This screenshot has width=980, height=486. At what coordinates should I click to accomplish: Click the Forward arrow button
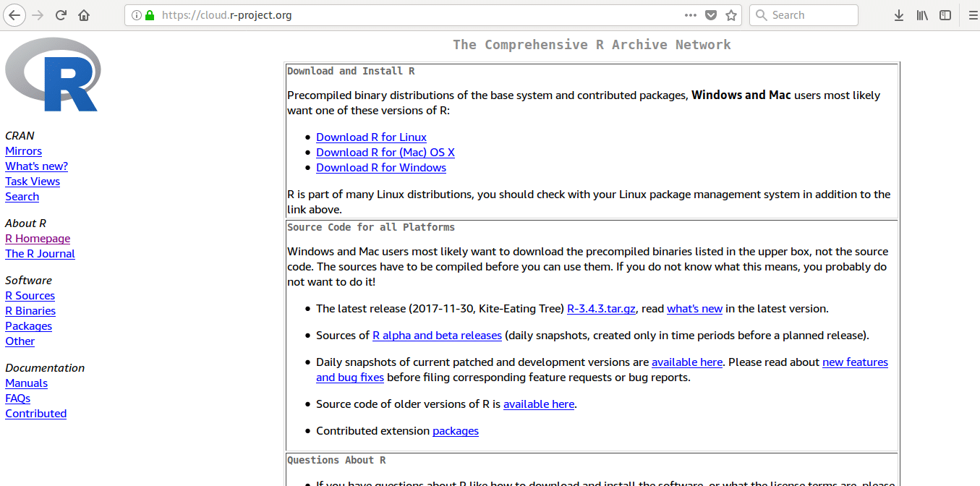click(38, 14)
